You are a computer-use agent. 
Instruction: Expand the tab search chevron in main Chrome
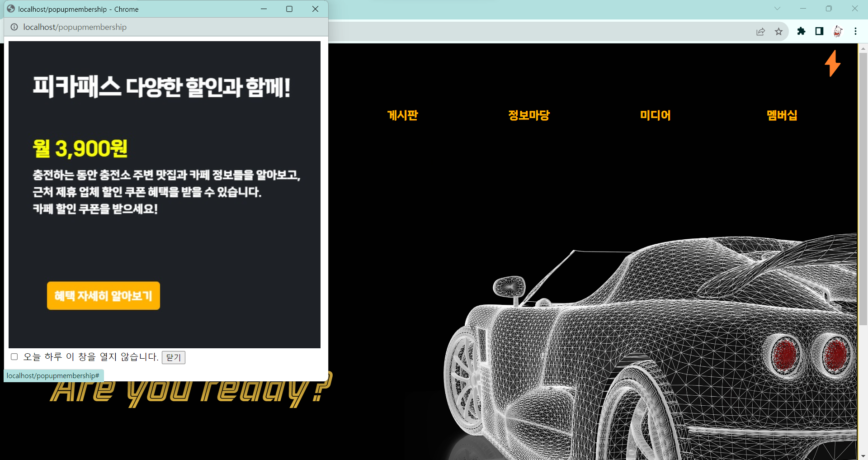tap(777, 9)
